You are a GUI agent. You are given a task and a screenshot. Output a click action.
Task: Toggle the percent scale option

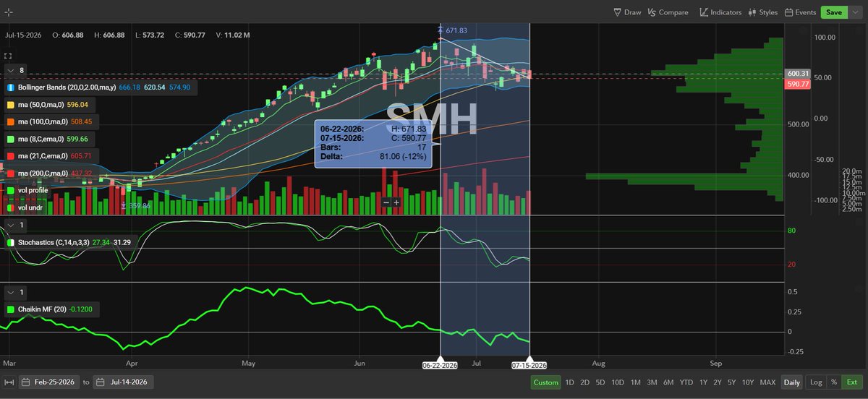(x=834, y=382)
